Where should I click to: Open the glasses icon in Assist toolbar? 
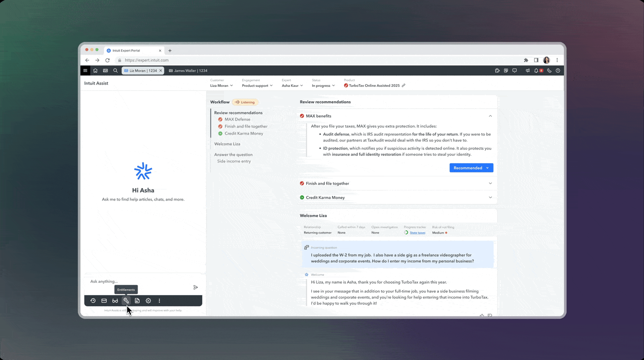coord(115,301)
